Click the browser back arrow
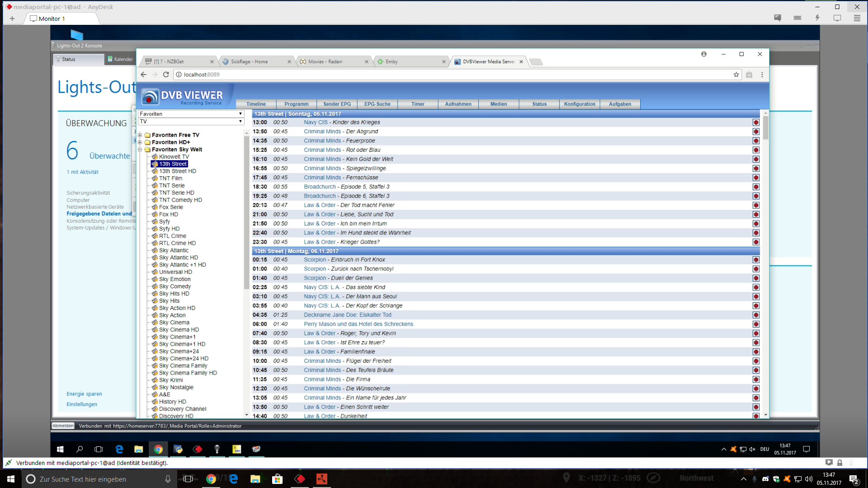This screenshot has height=488, width=868. (x=144, y=75)
